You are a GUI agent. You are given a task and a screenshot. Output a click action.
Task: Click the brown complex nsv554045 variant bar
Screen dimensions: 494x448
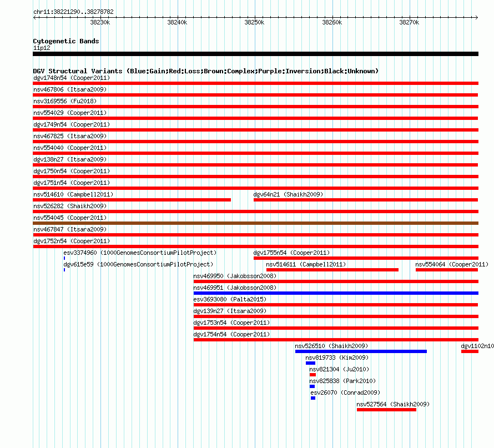pyautogui.click(x=255, y=223)
